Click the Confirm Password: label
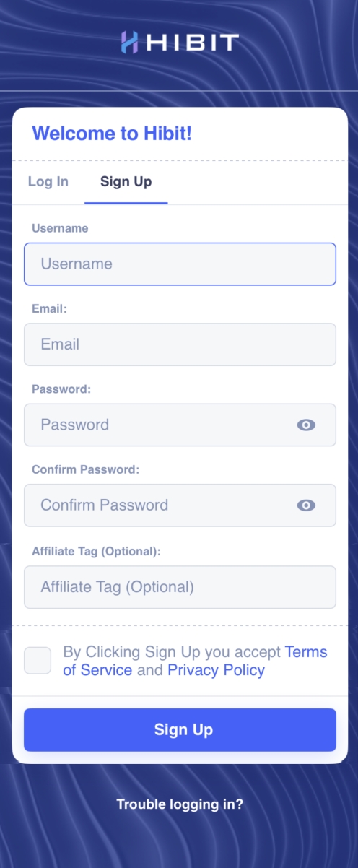This screenshot has height=868, width=358. (x=85, y=469)
